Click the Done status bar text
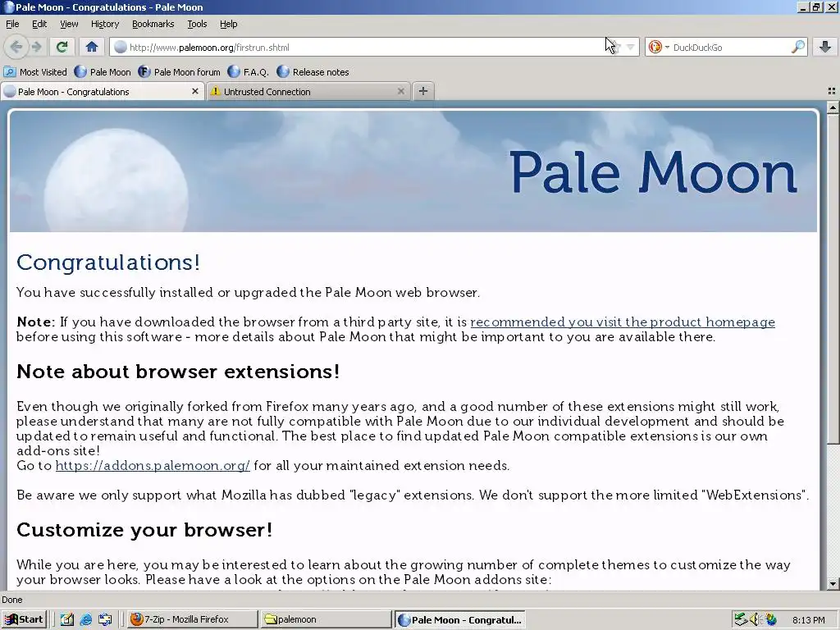The image size is (840, 630). 11,600
